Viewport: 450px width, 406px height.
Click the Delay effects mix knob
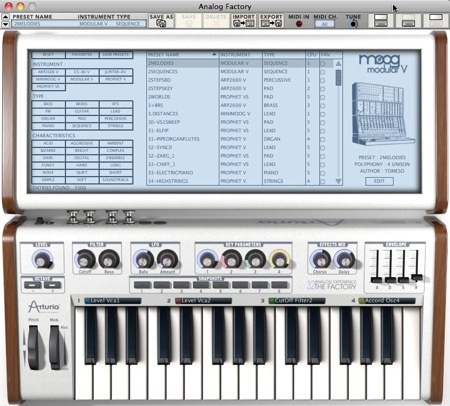point(344,259)
